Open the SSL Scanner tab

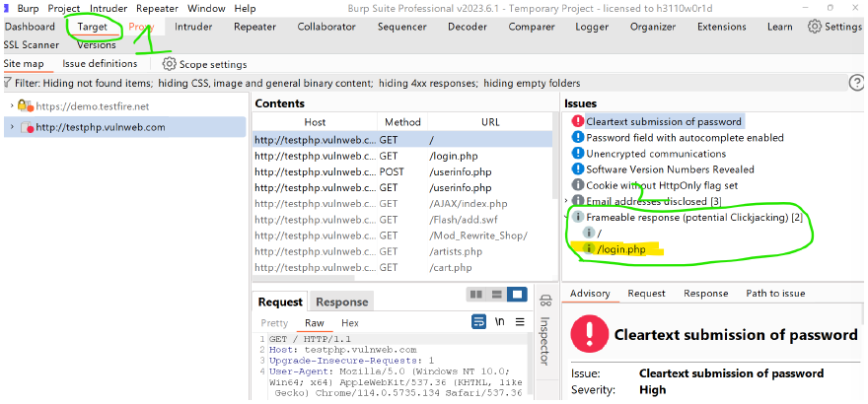[x=31, y=44]
